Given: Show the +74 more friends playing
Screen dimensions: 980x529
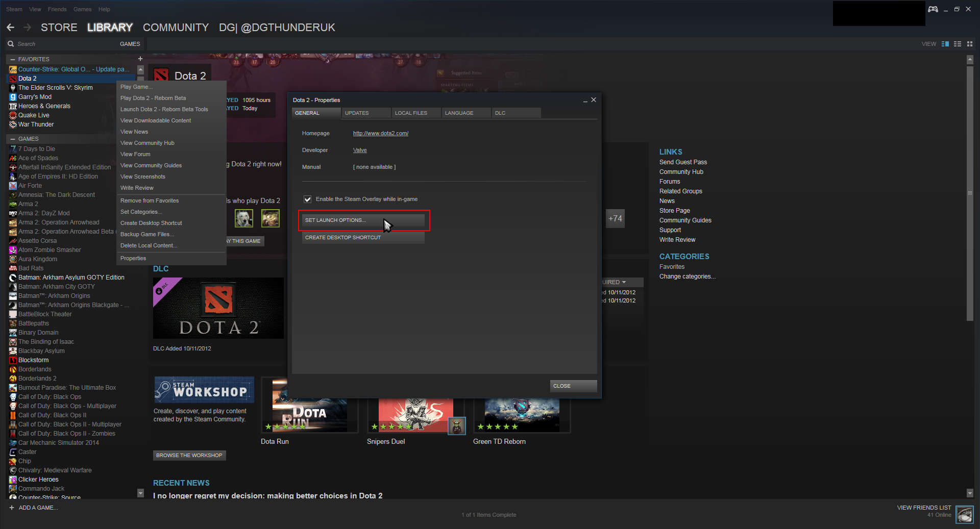Looking at the screenshot, I should point(615,218).
